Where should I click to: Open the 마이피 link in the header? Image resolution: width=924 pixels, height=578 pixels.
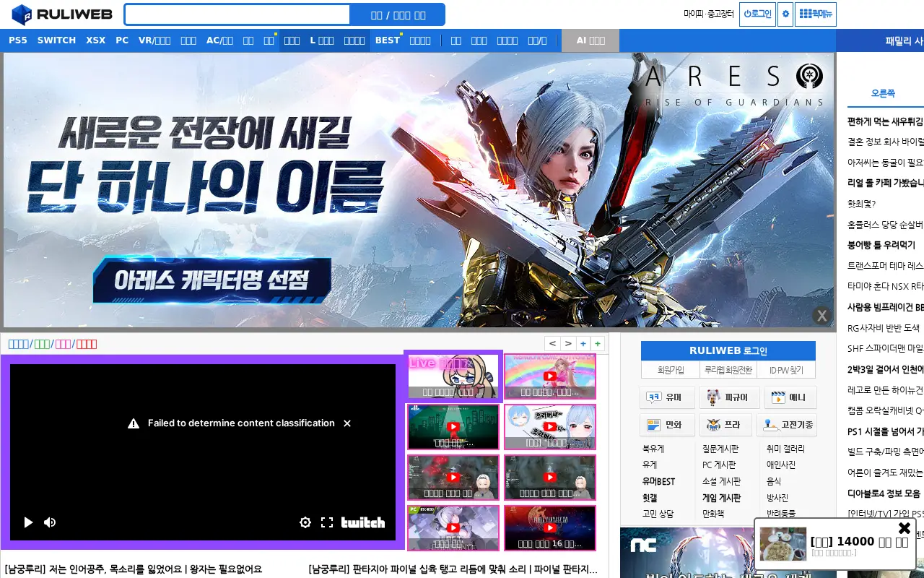tap(693, 14)
